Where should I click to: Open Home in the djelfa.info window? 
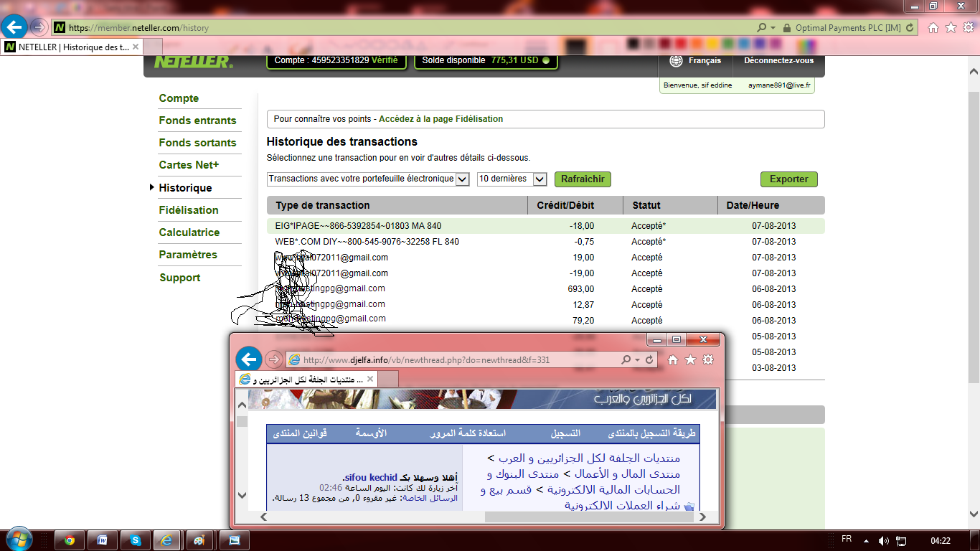click(x=673, y=359)
